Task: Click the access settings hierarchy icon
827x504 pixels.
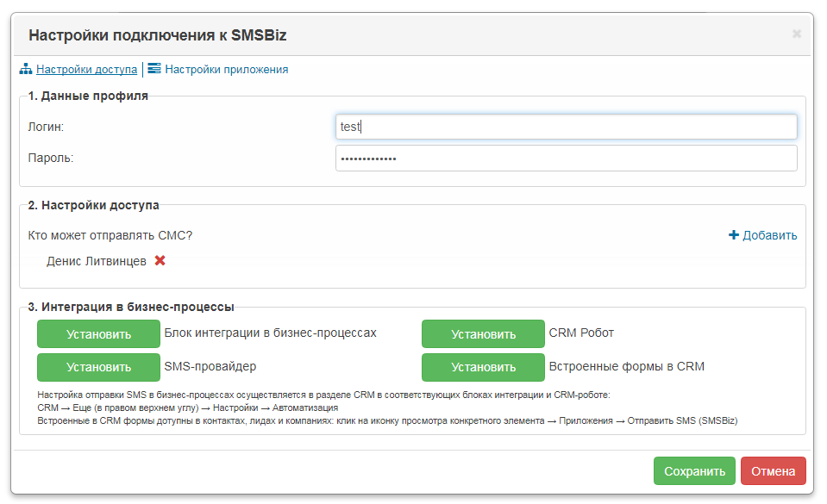Action: coord(26,69)
